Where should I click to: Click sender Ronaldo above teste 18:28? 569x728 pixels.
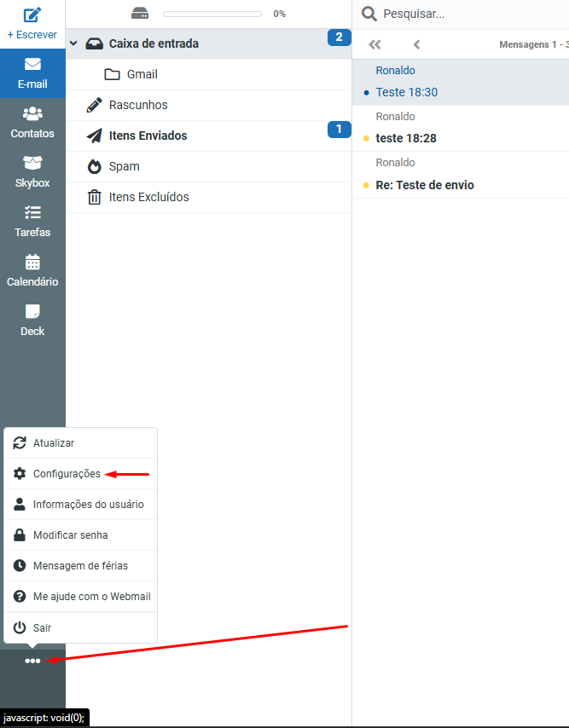click(395, 117)
